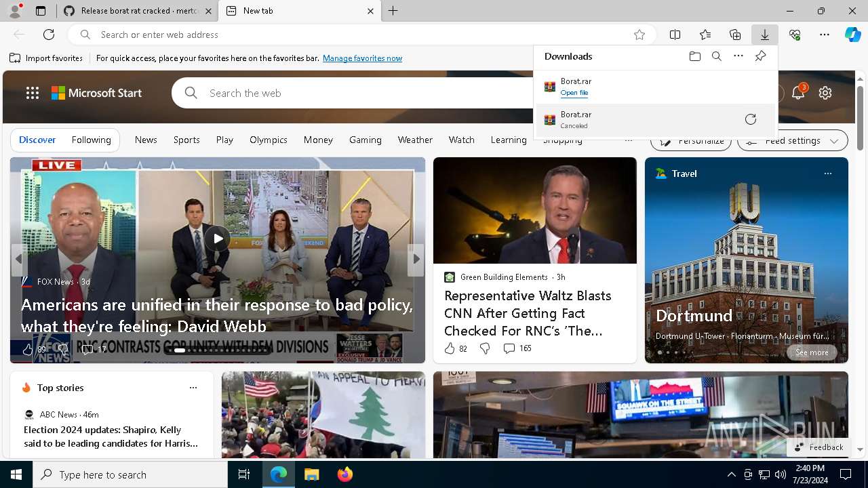Open Election 2024 updates headline
The width and height of the screenshot is (868, 488).
[x=111, y=436]
